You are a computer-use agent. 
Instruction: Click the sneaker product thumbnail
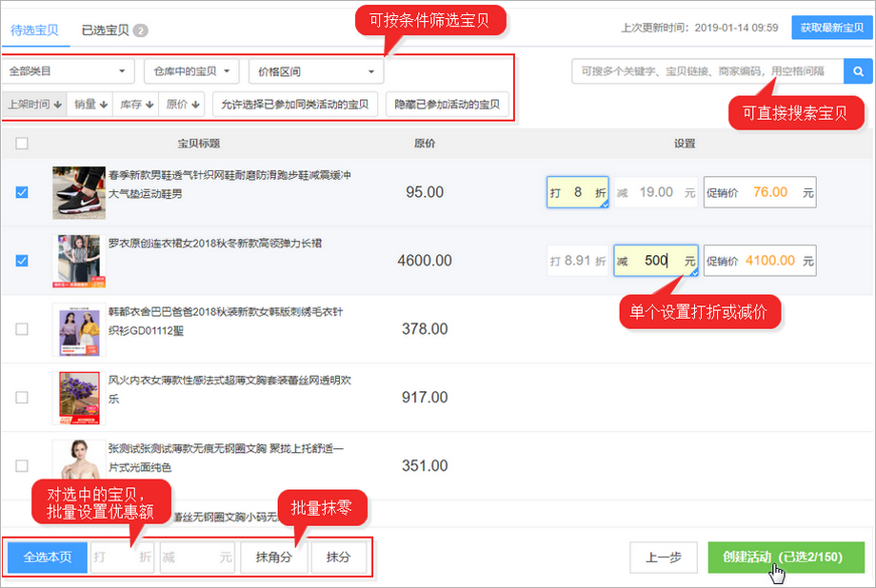point(78,191)
